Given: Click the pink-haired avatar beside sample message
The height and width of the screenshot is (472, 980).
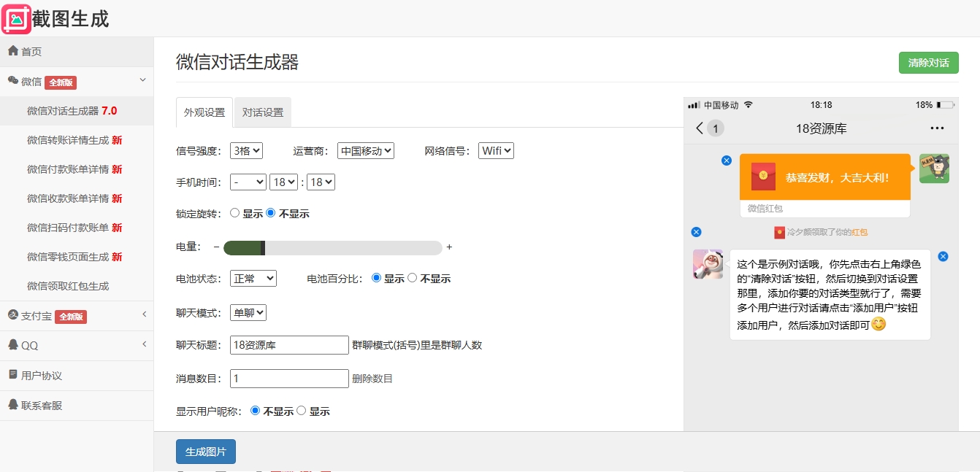Looking at the screenshot, I should pos(708,264).
